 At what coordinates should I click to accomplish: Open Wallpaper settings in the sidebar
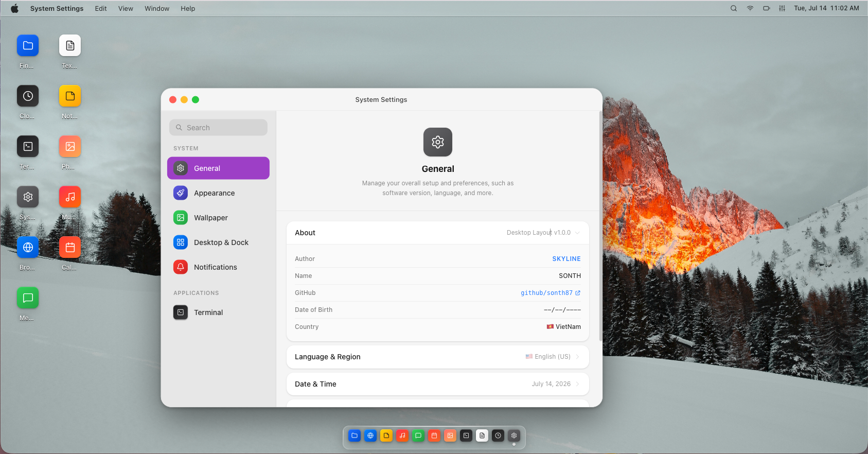click(x=218, y=218)
